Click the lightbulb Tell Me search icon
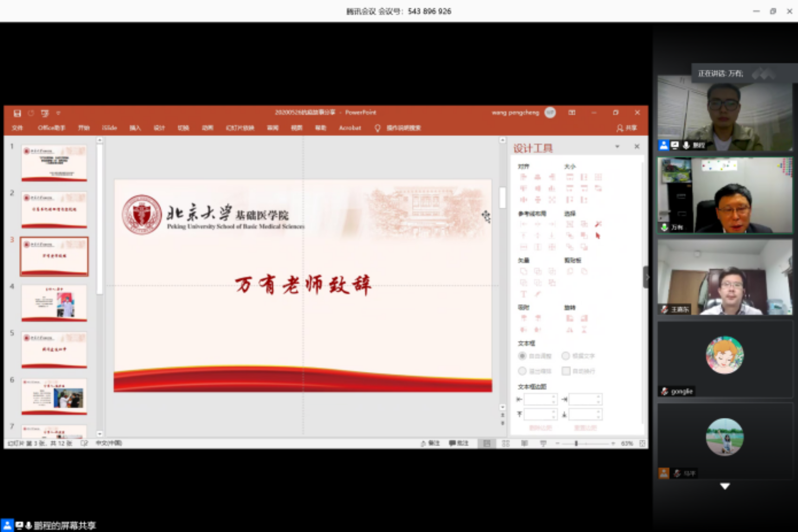This screenshot has width=798, height=532. point(377,128)
